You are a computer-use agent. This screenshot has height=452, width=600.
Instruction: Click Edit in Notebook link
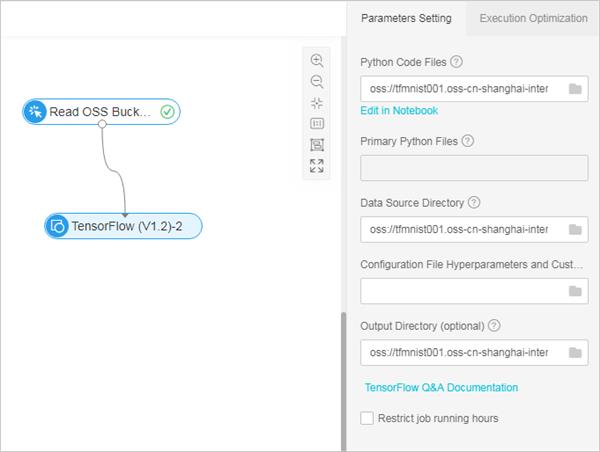click(x=399, y=110)
